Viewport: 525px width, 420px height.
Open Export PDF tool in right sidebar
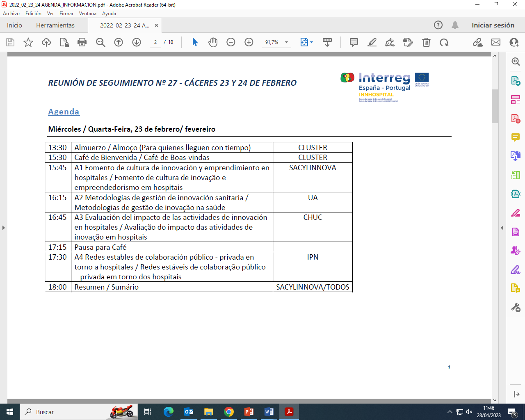click(x=516, y=80)
